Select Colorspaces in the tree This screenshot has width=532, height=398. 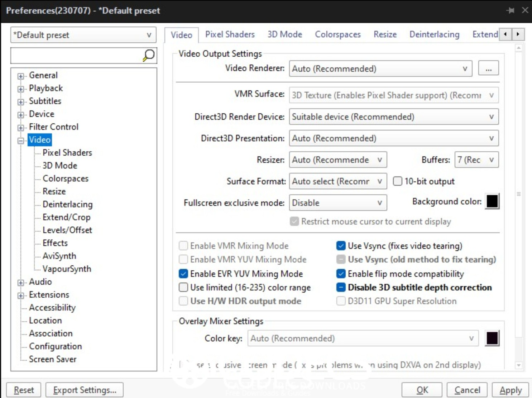tap(66, 178)
